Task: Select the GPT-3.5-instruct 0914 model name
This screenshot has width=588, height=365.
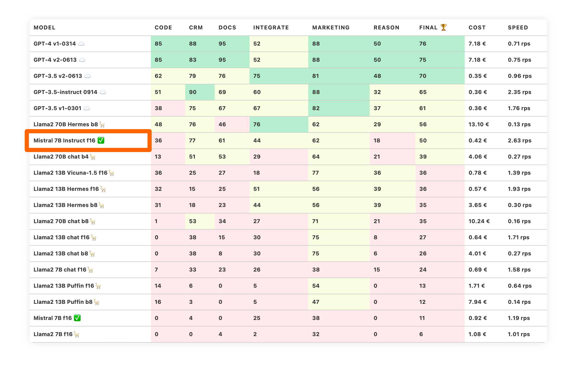Action: (65, 92)
